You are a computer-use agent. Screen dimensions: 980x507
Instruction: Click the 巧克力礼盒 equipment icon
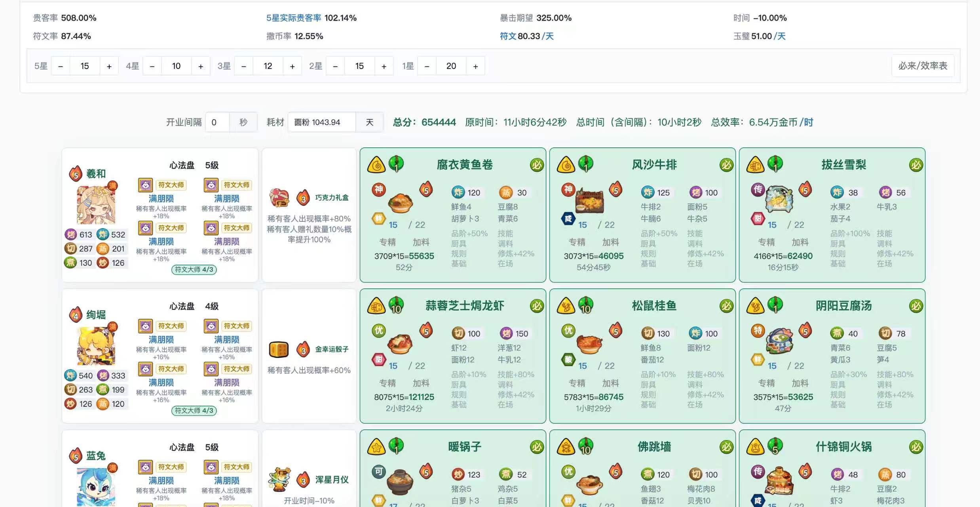(279, 198)
